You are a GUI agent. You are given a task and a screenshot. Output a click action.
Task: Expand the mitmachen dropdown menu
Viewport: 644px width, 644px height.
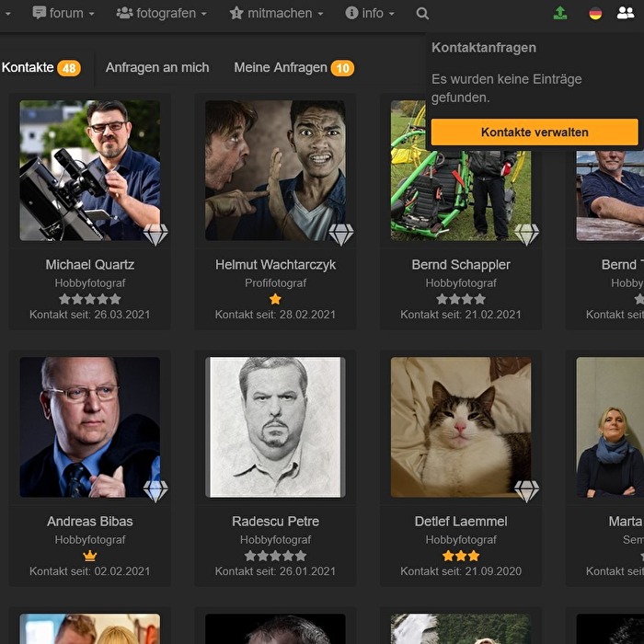point(276,14)
